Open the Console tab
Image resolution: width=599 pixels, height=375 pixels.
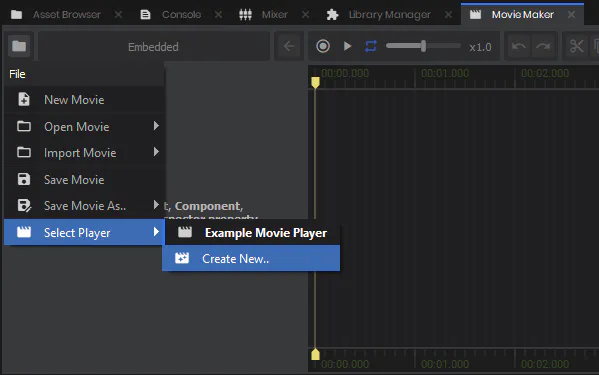[x=171, y=15]
